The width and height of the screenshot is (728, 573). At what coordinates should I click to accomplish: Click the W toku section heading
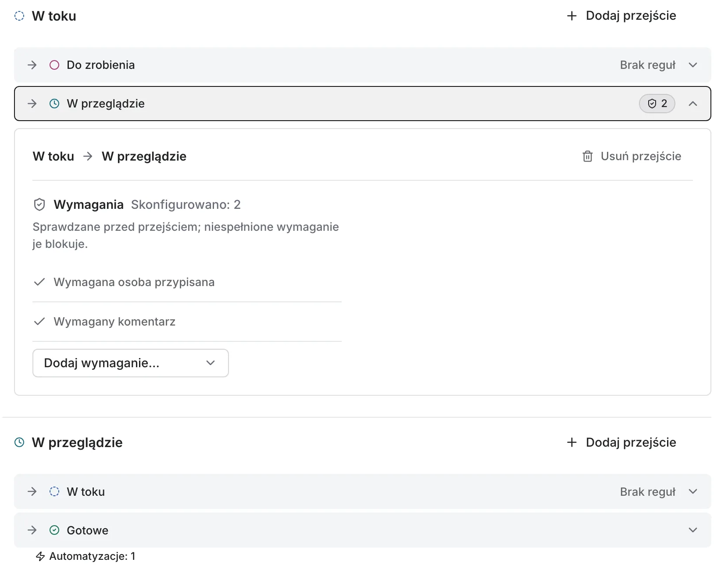click(54, 16)
